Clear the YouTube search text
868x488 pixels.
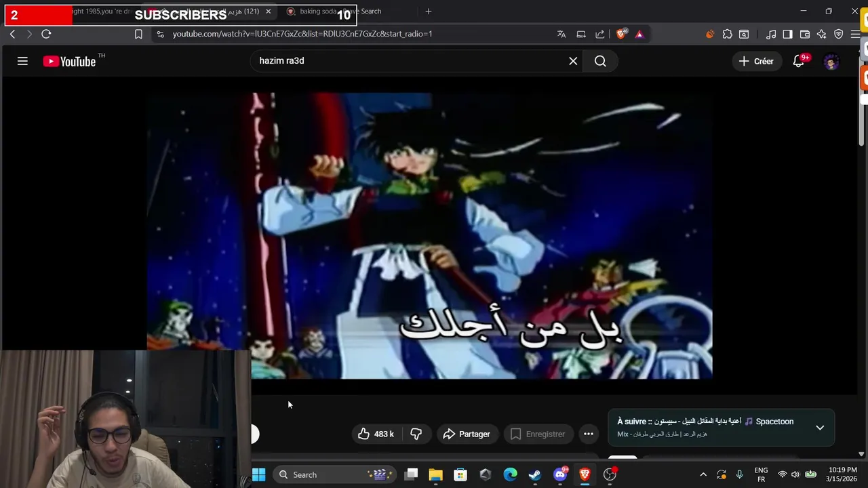[x=573, y=61]
